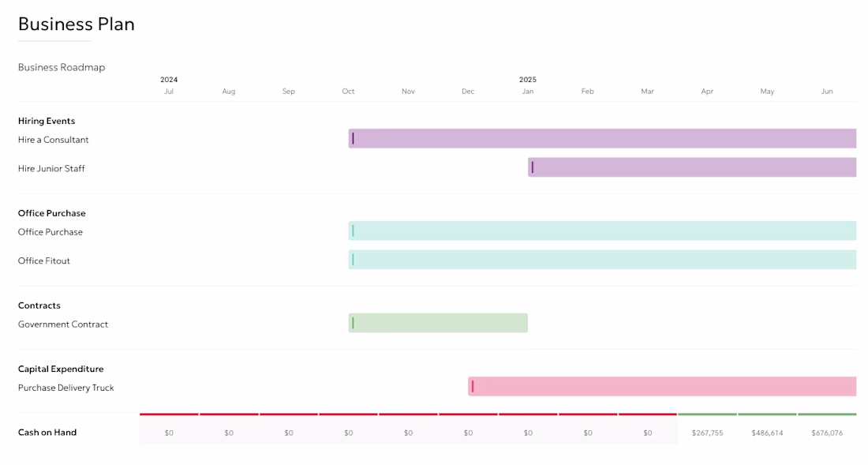Click the start marker on Hire Junior Staff
Screen dimensions: 868x465
point(532,167)
